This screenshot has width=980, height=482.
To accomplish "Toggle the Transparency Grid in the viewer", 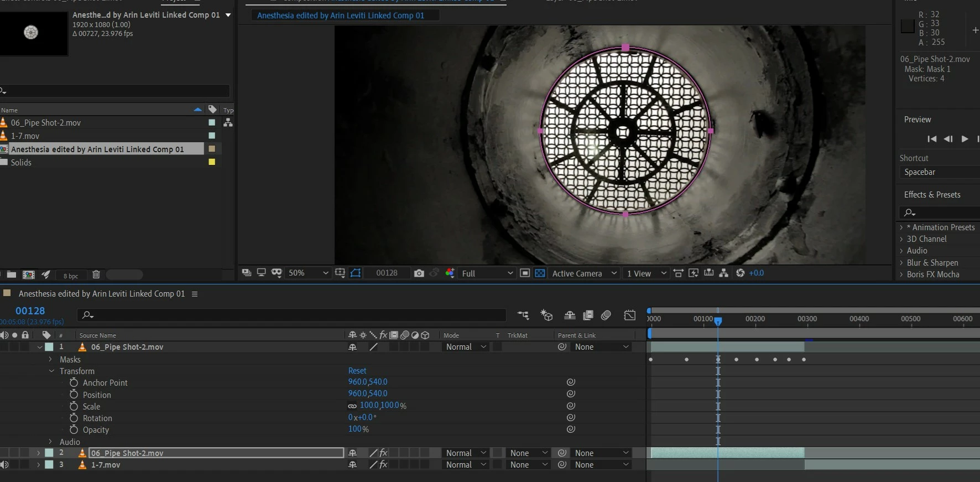I will [540, 273].
